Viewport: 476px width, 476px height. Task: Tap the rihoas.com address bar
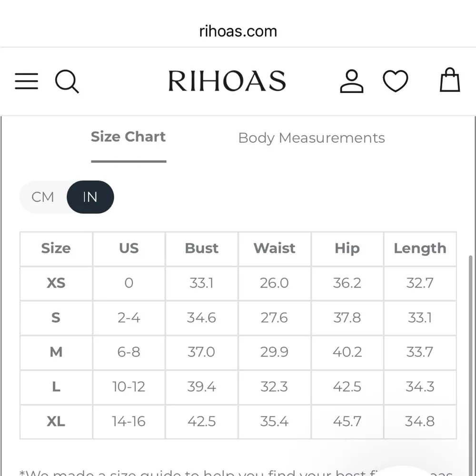(238, 31)
